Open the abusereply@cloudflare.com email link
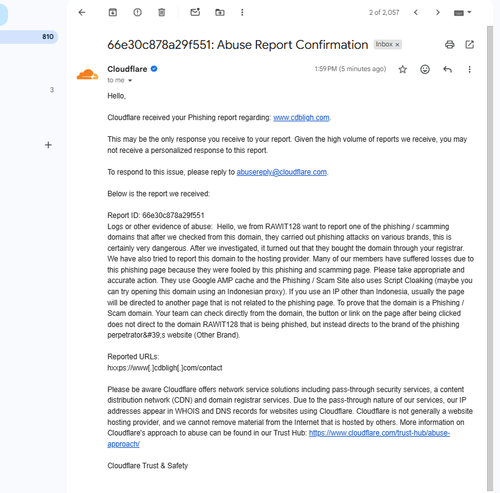The height and width of the screenshot is (493, 500). [282, 172]
